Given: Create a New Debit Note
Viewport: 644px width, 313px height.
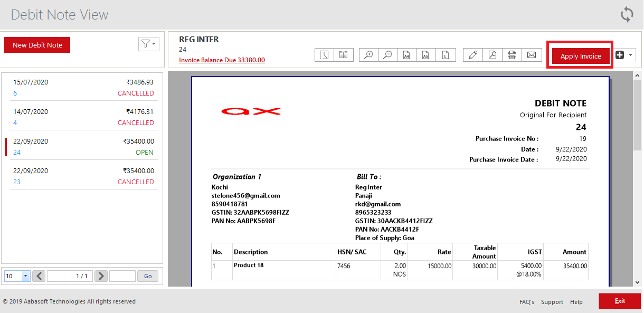Looking at the screenshot, I should (37, 45).
